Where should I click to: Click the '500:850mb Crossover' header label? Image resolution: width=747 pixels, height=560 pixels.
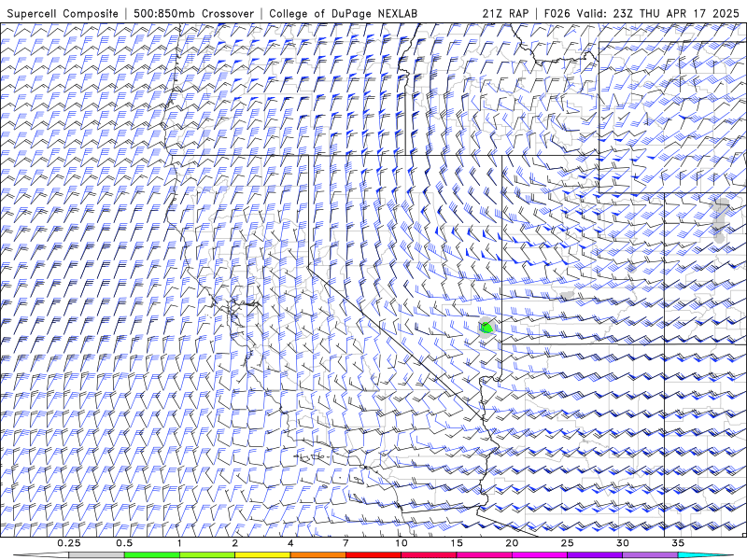click(193, 13)
